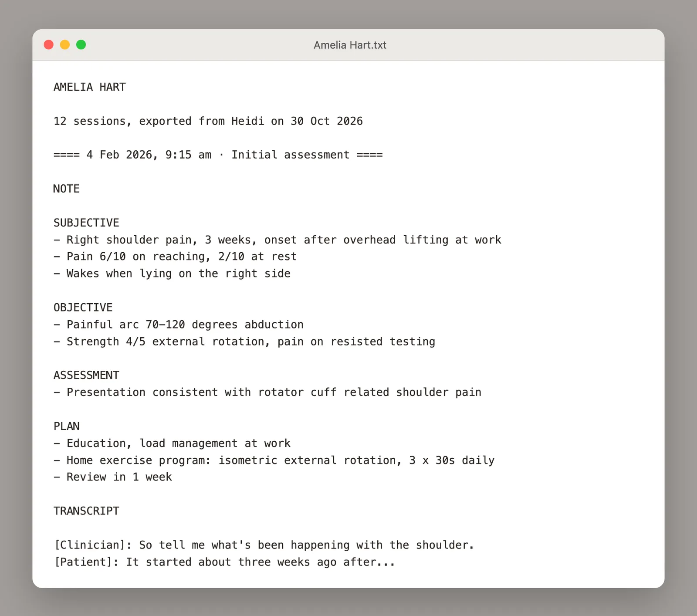Image resolution: width=697 pixels, height=616 pixels.
Task: Click the TRANSCRIPT heading
Action: click(86, 511)
